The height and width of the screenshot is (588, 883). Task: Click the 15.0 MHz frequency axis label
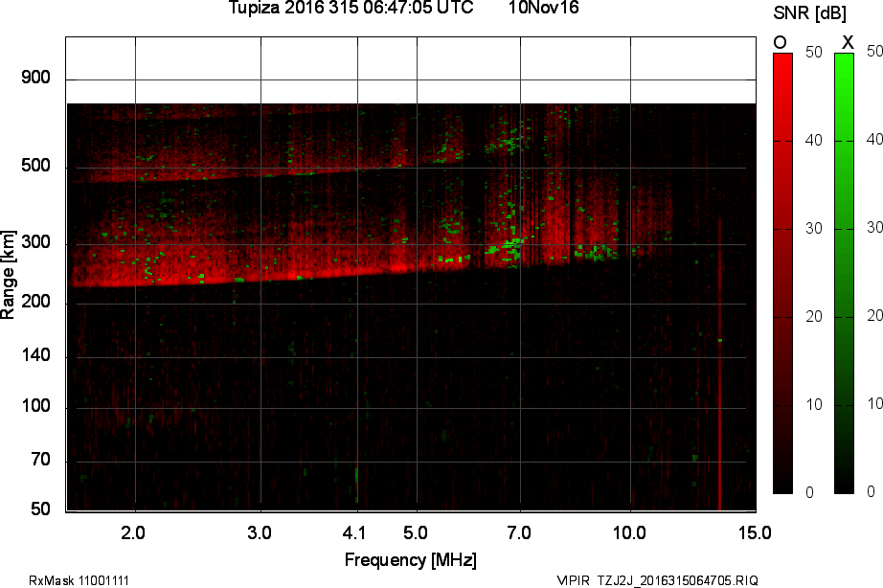(755, 532)
